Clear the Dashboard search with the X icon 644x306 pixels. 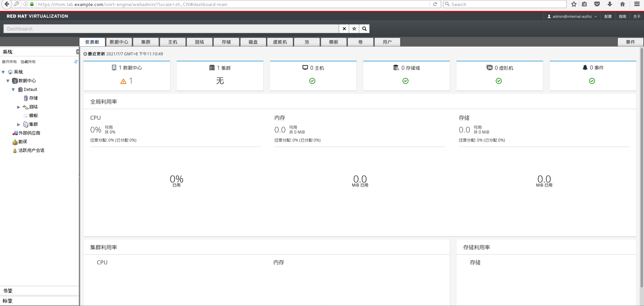click(344, 29)
